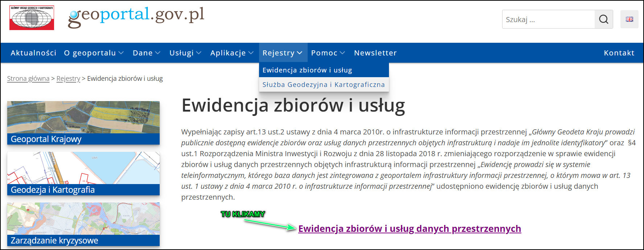Switch language via the UK flag icon
The width and height of the screenshot is (644, 250).
[629, 19]
